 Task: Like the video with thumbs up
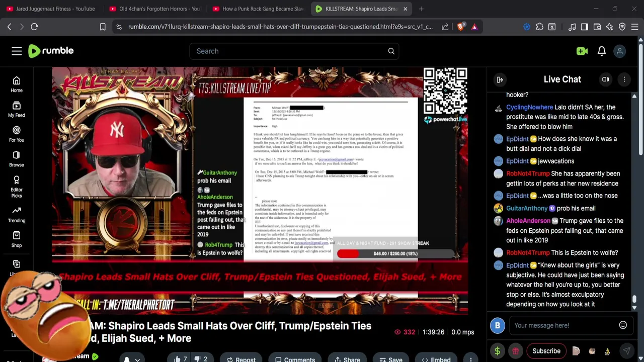click(x=181, y=359)
